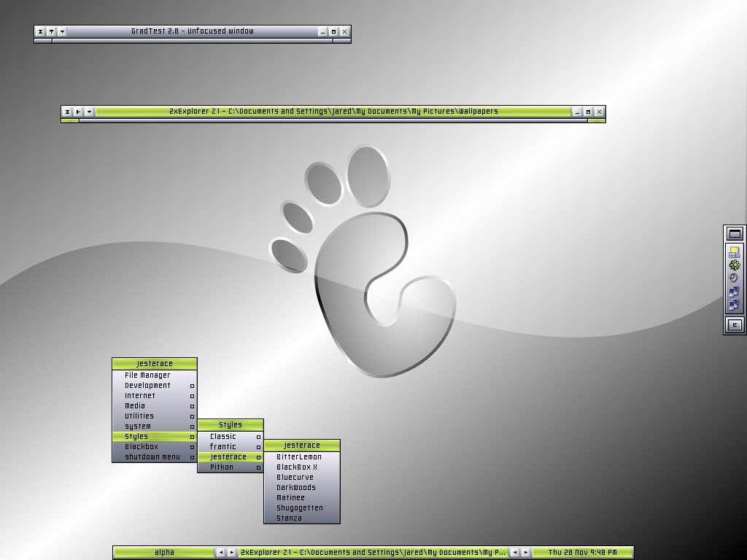The height and width of the screenshot is (560, 747).
Task: Shade the GradTest window with roll-up icon
Action: [x=41, y=31]
